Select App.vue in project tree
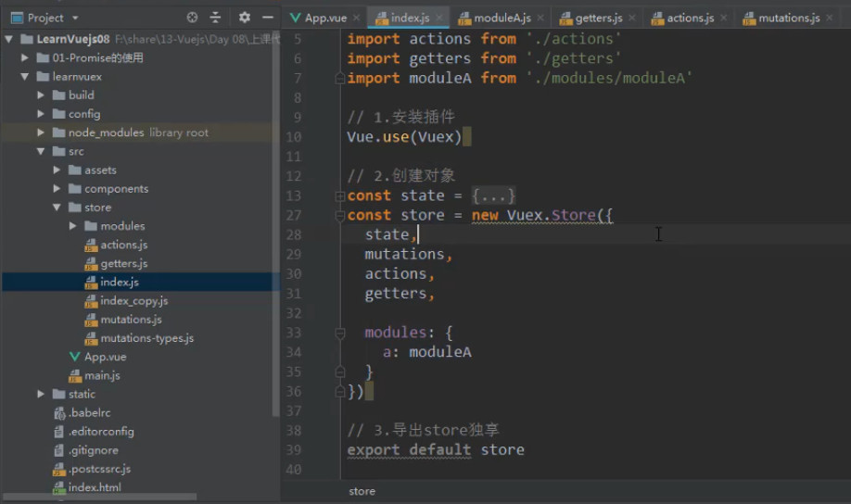This screenshot has width=851, height=504. (106, 357)
